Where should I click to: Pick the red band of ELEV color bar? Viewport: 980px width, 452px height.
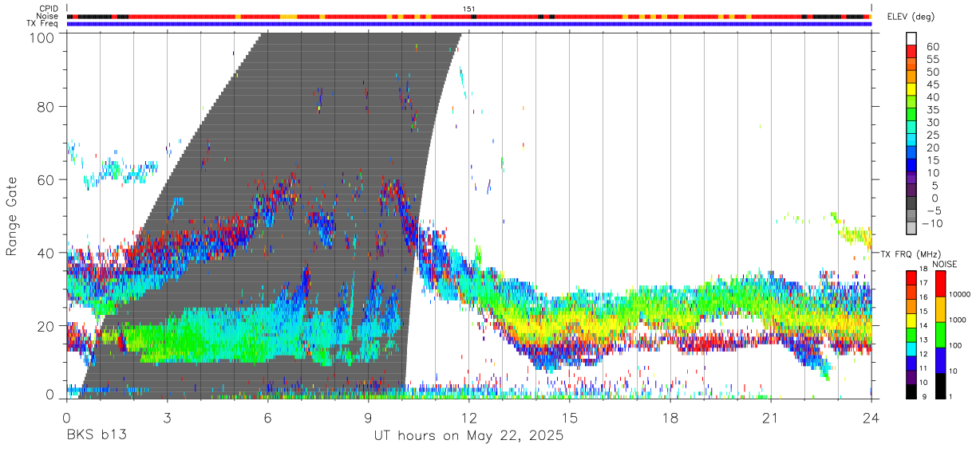pos(912,51)
